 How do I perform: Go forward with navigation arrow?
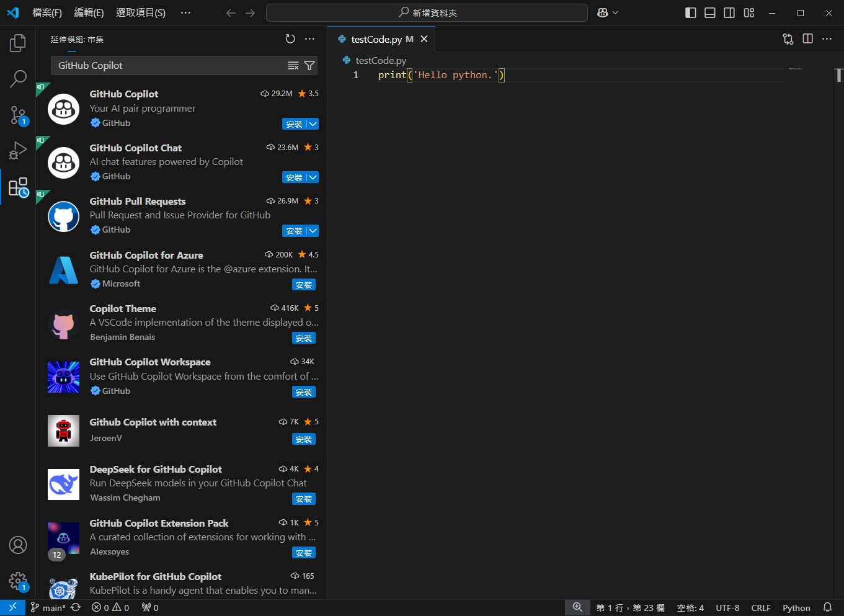tap(250, 13)
